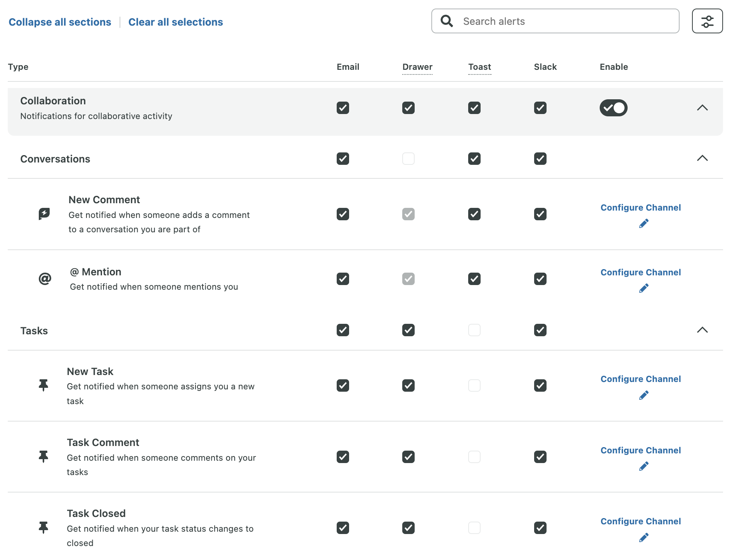Disable the Collaboration enable switch

click(613, 108)
